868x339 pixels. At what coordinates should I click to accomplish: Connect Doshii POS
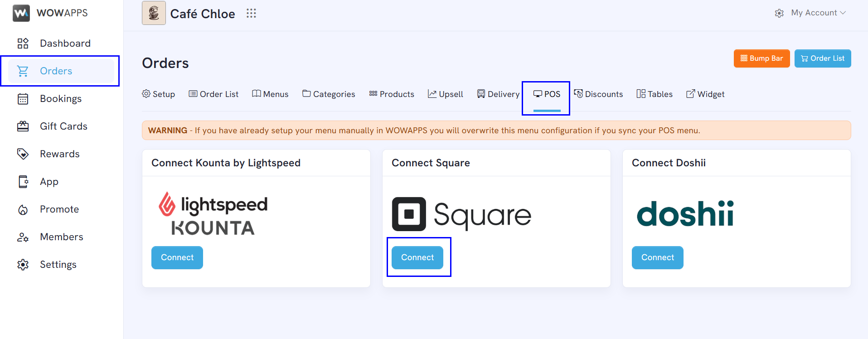(x=658, y=257)
